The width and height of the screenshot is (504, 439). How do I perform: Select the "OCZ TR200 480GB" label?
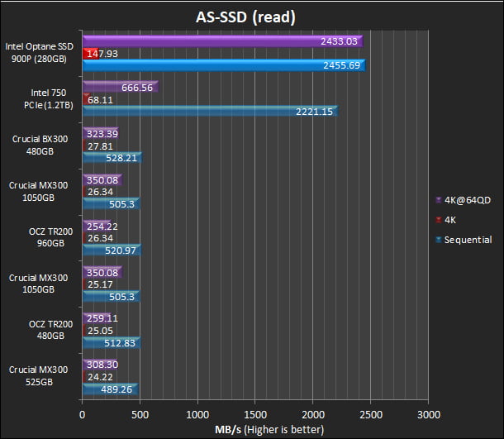click(x=50, y=330)
